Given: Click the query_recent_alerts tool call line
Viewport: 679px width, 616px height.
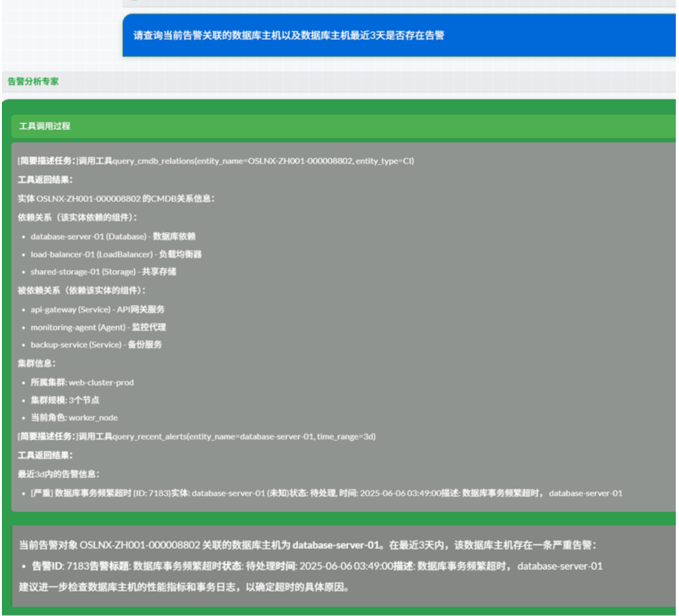Looking at the screenshot, I should click(x=196, y=436).
